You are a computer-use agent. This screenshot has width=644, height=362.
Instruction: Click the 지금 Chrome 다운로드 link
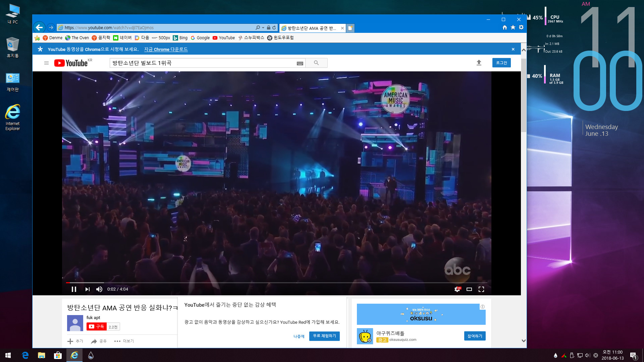tap(166, 49)
